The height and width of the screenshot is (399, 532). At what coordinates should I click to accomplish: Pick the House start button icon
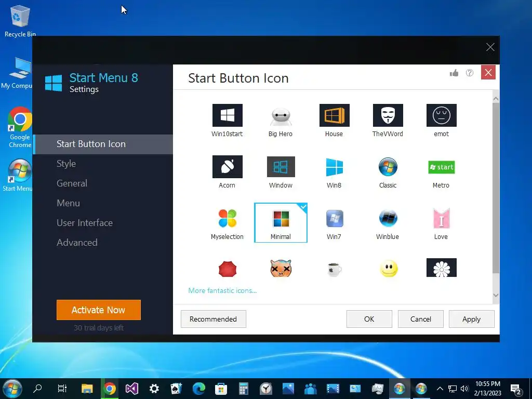[x=334, y=115]
